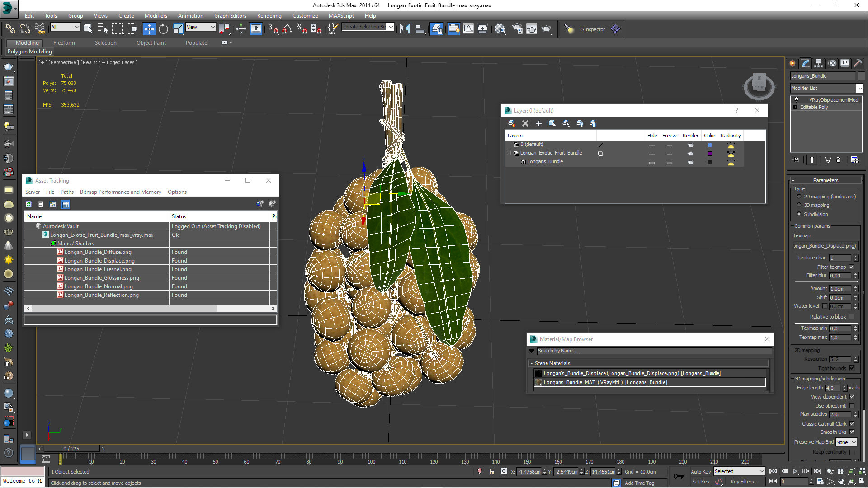Switch to Freeform ribbon tab

(64, 43)
